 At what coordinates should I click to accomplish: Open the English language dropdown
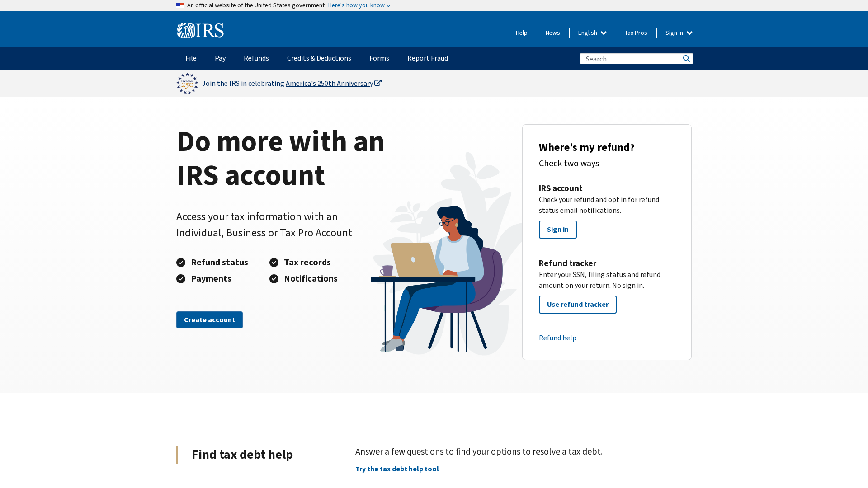tap(592, 33)
